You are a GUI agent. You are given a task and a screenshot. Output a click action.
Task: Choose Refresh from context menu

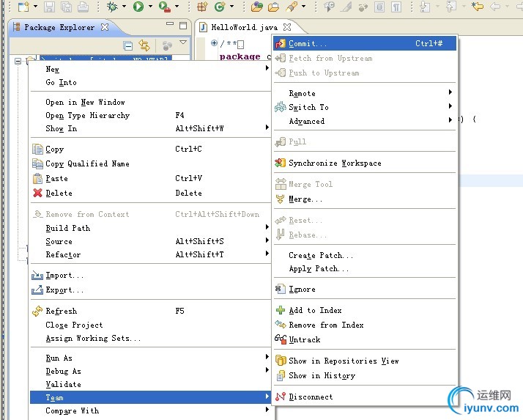click(x=150, y=312)
